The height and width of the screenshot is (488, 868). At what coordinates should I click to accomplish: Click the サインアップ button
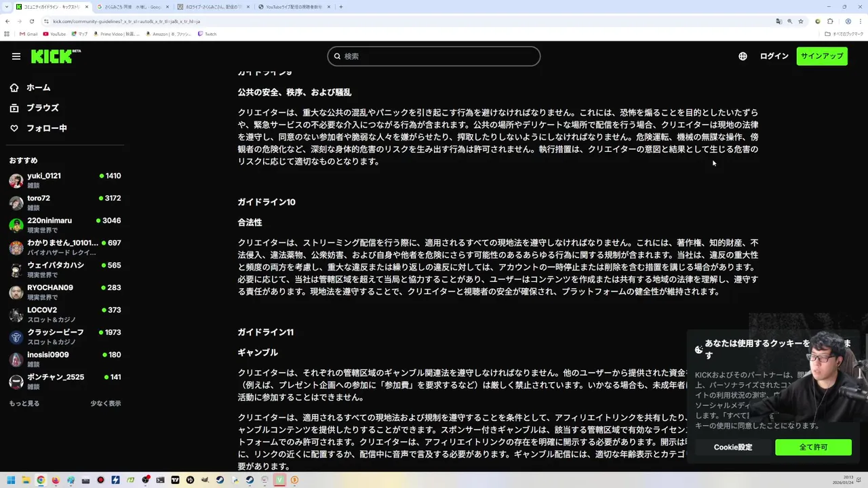tap(822, 56)
